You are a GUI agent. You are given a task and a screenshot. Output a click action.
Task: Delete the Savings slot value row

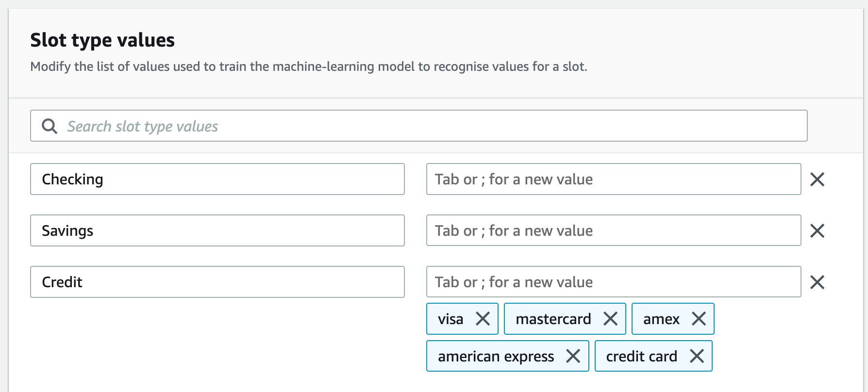tap(817, 231)
